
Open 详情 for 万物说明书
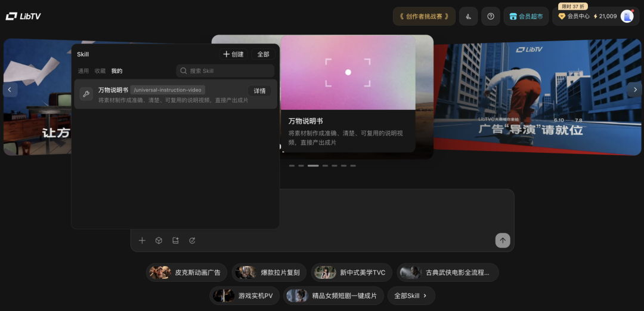click(x=259, y=91)
